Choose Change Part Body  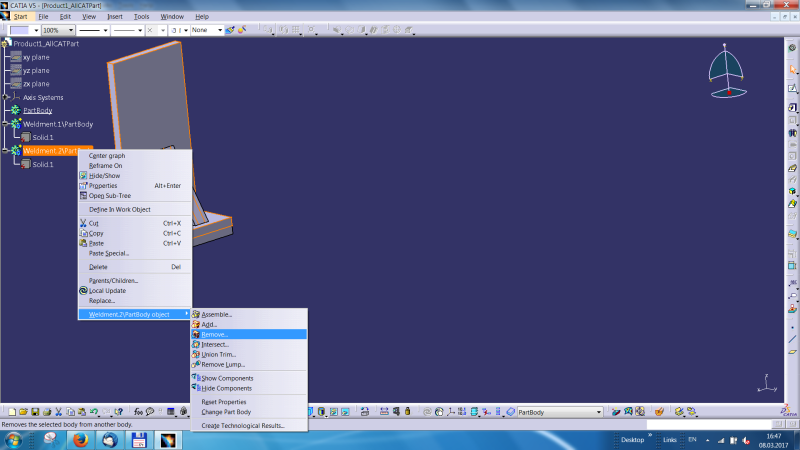[249, 412]
